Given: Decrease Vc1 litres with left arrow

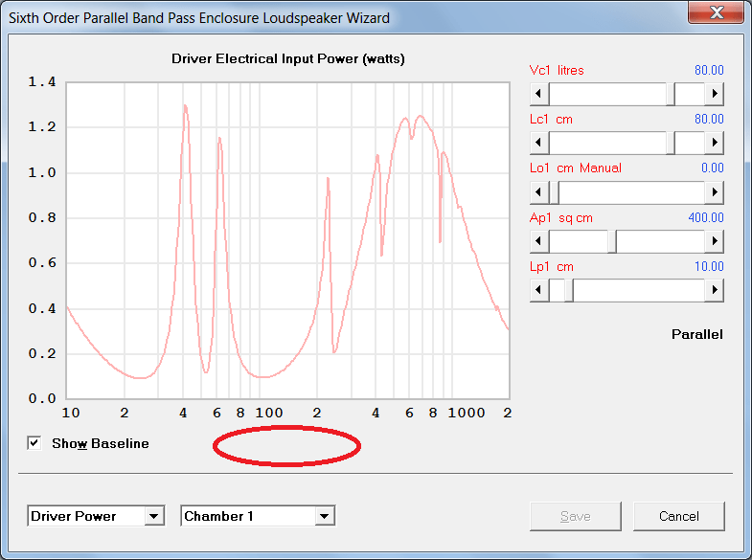Looking at the screenshot, I should (x=539, y=94).
